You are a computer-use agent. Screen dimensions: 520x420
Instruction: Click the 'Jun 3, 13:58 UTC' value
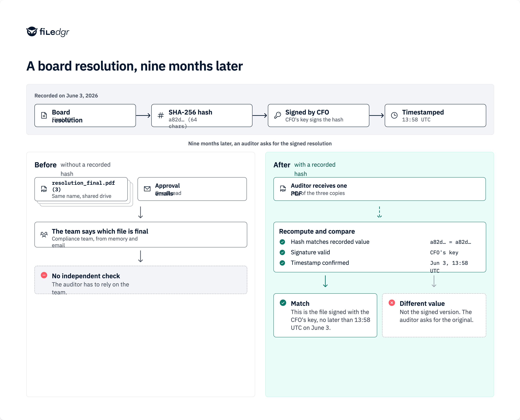[x=449, y=267]
